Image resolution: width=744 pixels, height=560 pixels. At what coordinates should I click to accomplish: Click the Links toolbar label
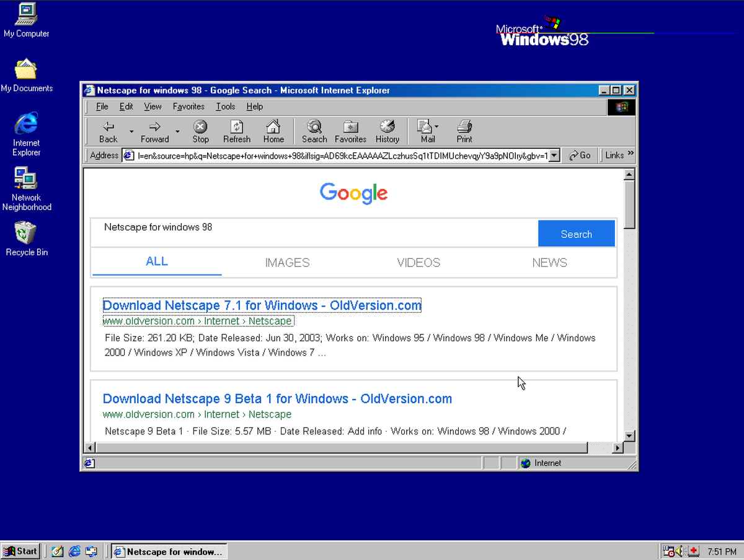pyautogui.click(x=614, y=155)
